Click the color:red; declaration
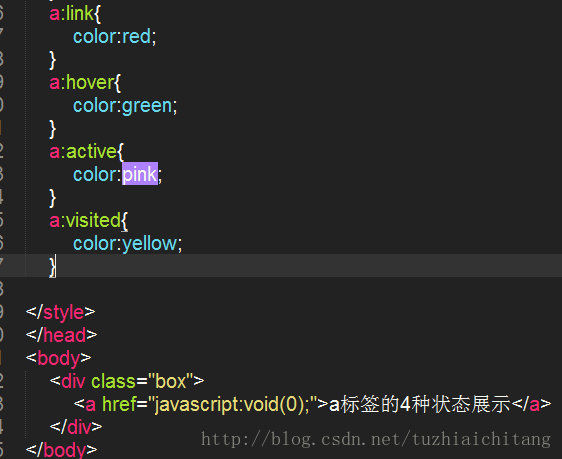This screenshot has width=562, height=459. (115, 37)
